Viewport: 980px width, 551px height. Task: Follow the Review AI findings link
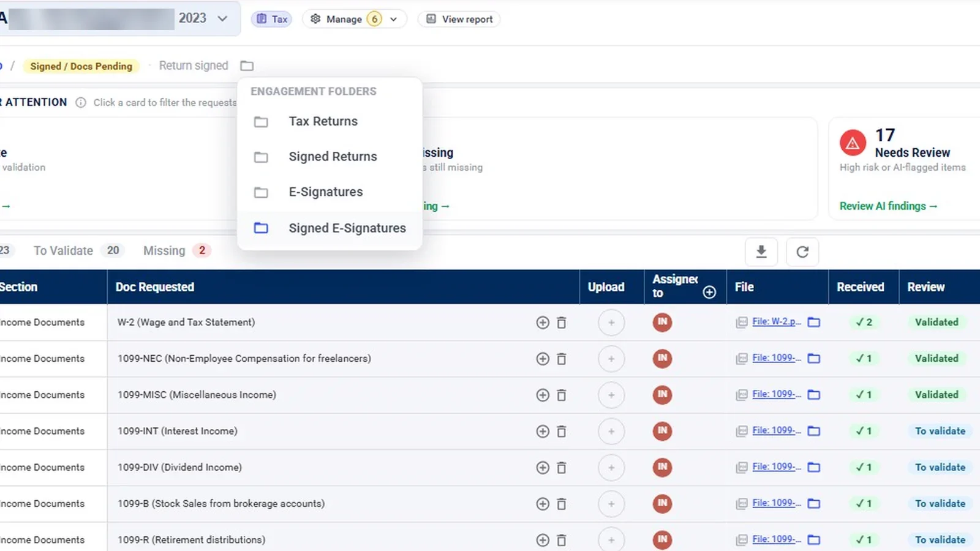(x=888, y=206)
